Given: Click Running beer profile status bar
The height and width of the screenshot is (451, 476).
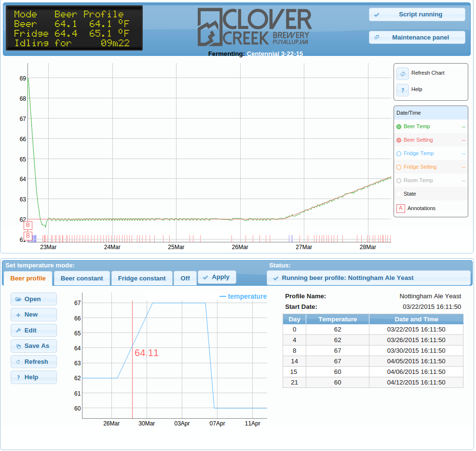Looking at the screenshot, I should pos(368,278).
